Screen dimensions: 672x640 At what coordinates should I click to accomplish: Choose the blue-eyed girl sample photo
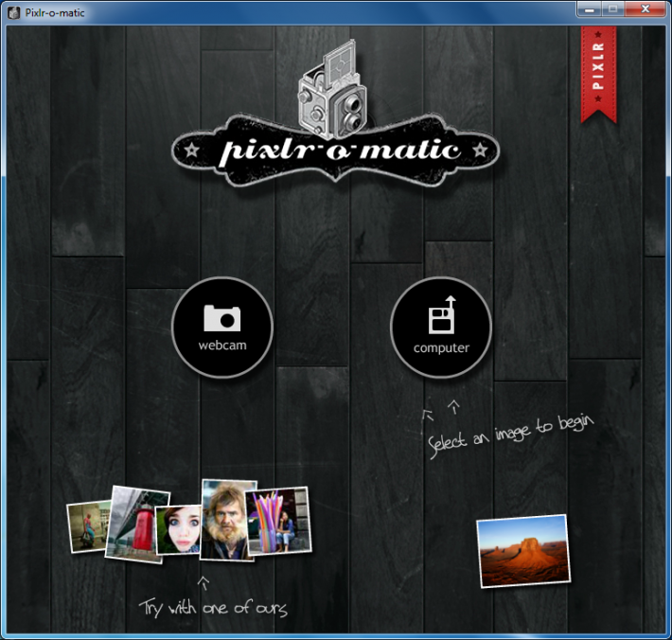point(179,529)
